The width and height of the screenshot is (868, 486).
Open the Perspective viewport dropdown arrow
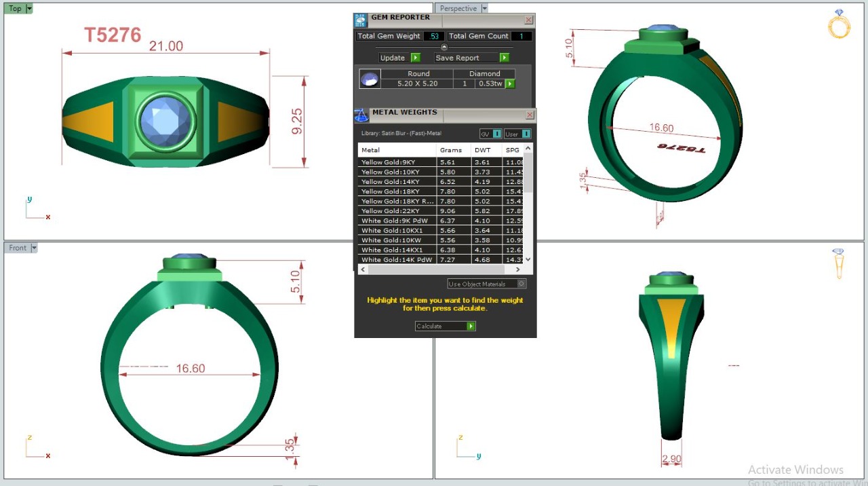pyautogui.click(x=484, y=9)
